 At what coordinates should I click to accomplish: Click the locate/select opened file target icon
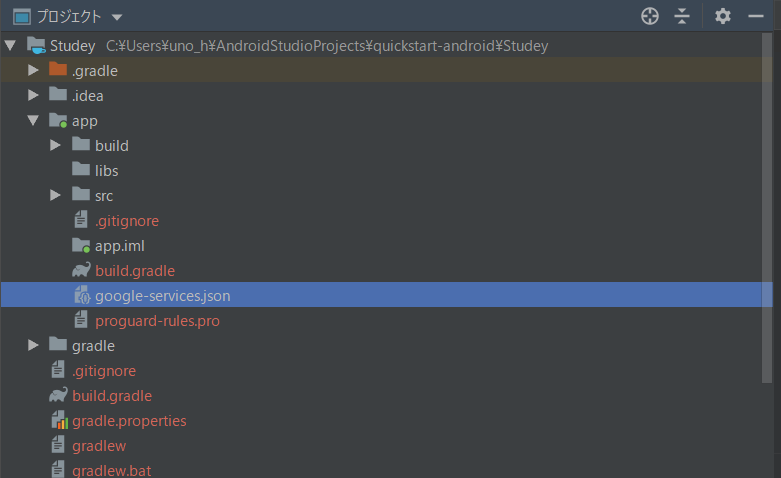pyautogui.click(x=650, y=16)
